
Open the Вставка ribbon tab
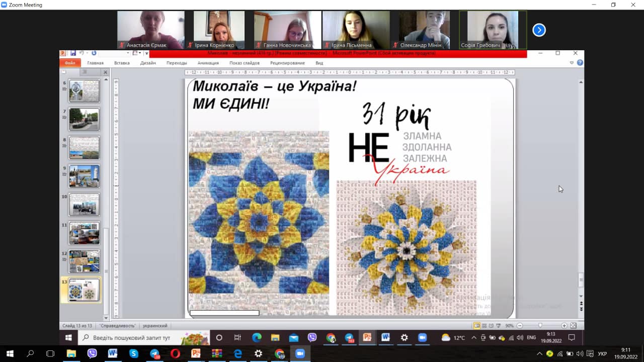pyautogui.click(x=122, y=63)
